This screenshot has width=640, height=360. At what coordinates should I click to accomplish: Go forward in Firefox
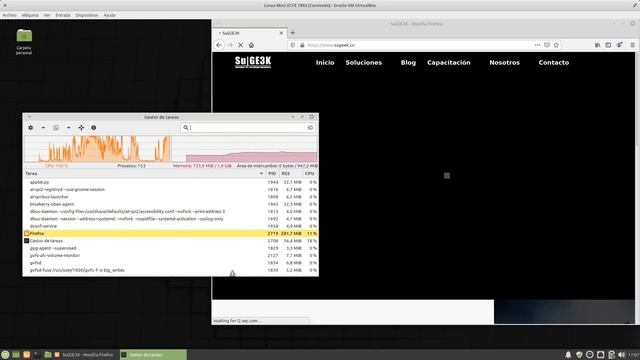pyautogui.click(x=230, y=45)
